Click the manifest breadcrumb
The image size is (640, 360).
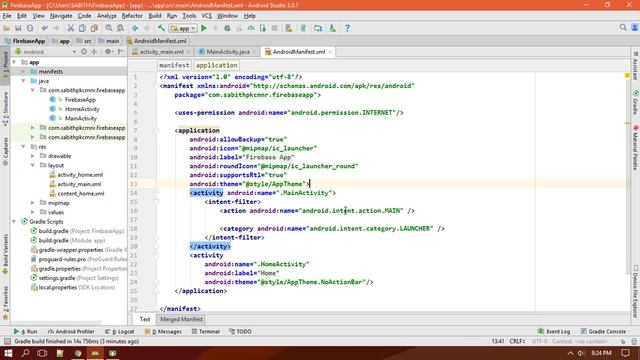[174, 65]
